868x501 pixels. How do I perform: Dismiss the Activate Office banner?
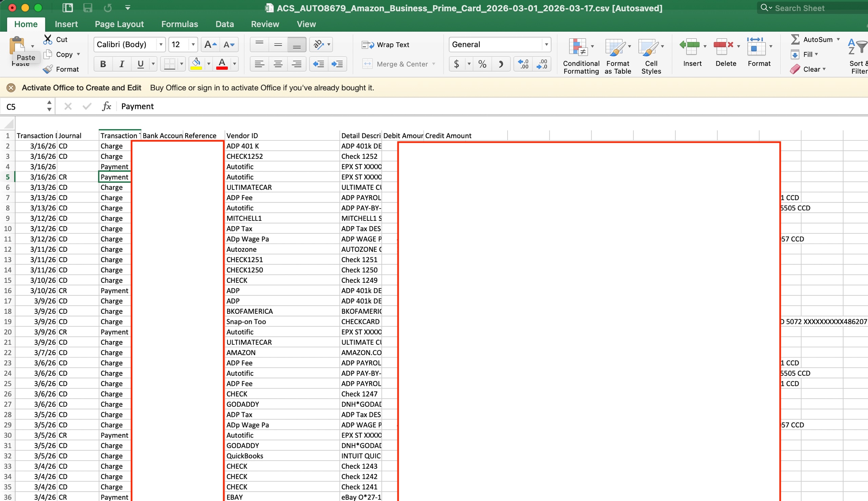(x=11, y=88)
